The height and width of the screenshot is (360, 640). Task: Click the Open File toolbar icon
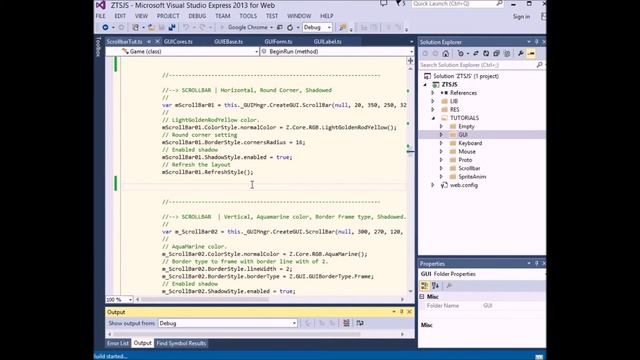point(151,27)
